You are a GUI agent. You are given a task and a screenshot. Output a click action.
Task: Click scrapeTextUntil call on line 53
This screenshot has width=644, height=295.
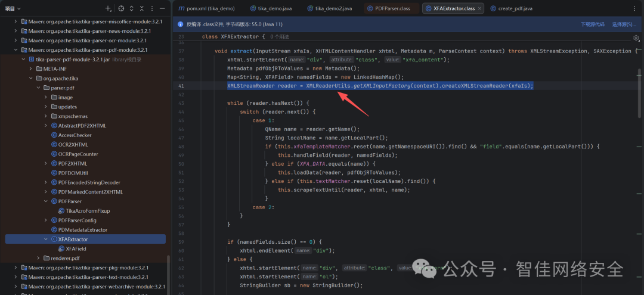pos(317,190)
